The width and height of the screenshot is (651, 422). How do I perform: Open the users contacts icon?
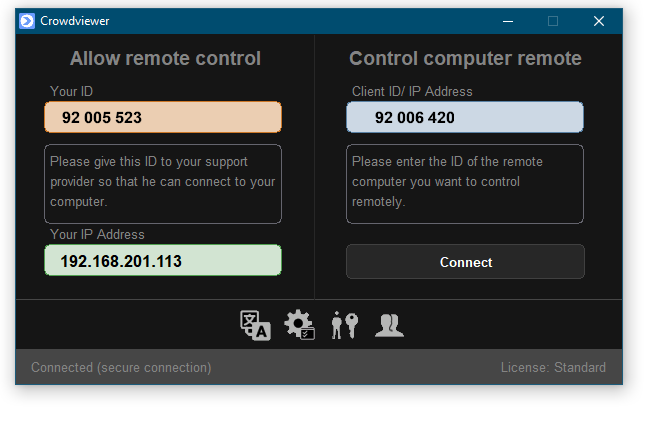click(389, 325)
